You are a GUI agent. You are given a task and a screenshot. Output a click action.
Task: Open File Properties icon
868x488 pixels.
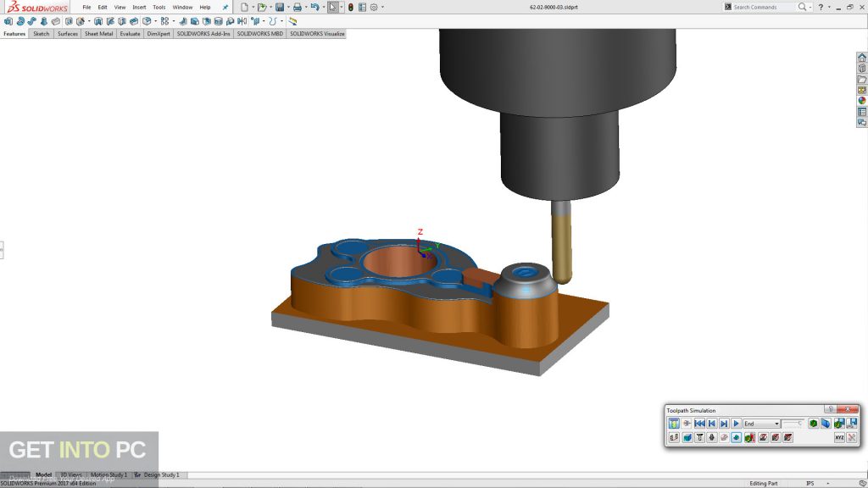[362, 7]
